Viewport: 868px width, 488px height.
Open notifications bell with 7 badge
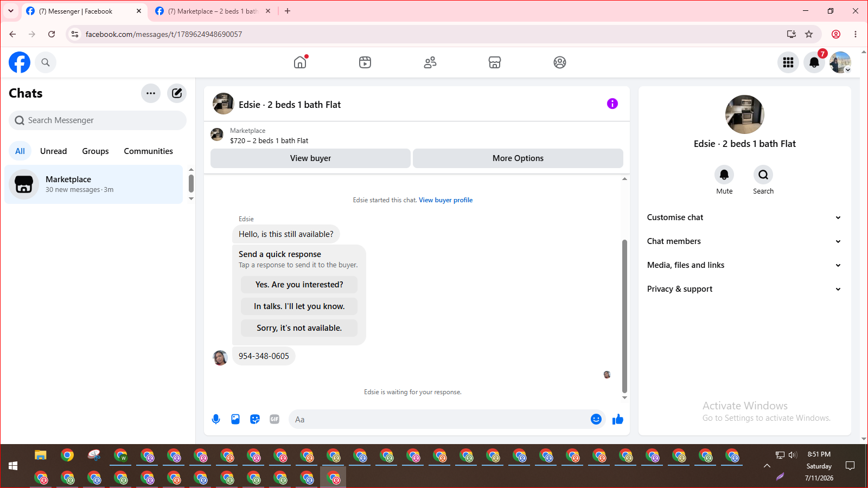point(814,62)
